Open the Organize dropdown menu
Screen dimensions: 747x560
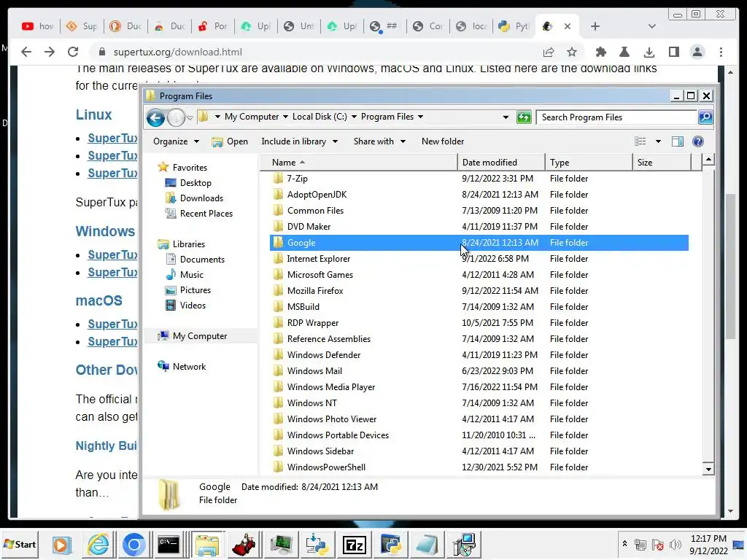click(176, 141)
